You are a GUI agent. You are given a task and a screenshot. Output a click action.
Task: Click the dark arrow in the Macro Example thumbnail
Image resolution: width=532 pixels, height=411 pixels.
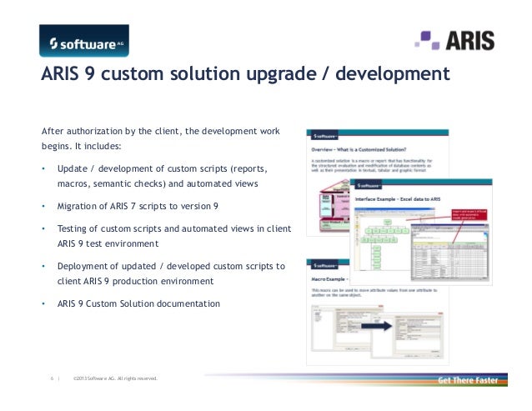(x=377, y=326)
